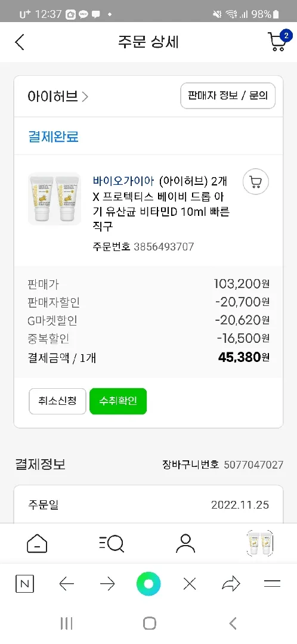
Task: Click the 판매자 정보 / 문의 button
Action: [x=228, y=95]
